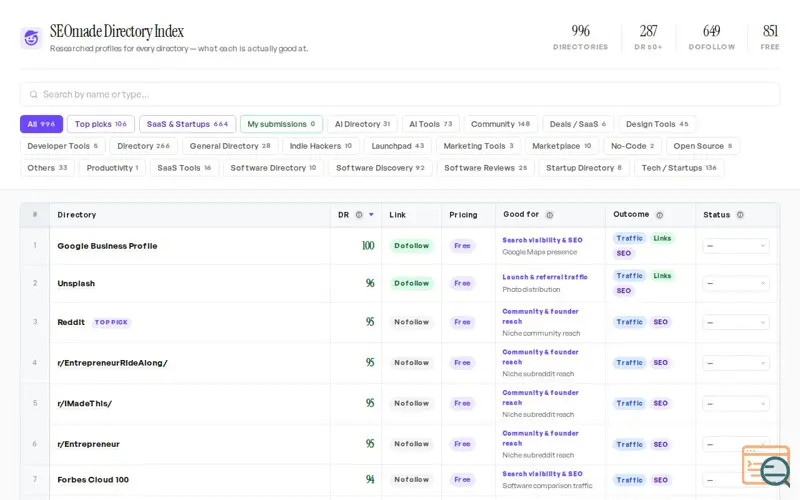Open the r/EntrepreneurRideAlong/ entry
Image resolution: width=800 pixels, height=500 pixels.
[x=112, y=363]
